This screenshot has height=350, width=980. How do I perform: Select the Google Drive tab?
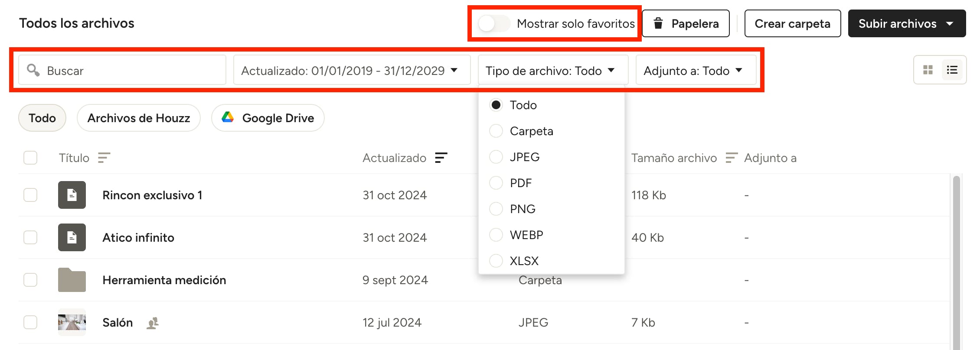coord(268,118)
